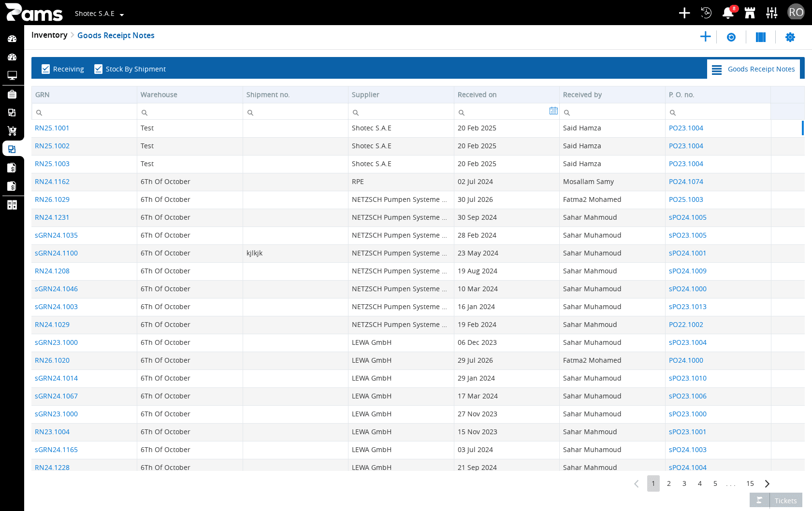Click the P. O. no. filter input field
The width and height of the screenshot is (812, 511).
(x=718, y=112)
